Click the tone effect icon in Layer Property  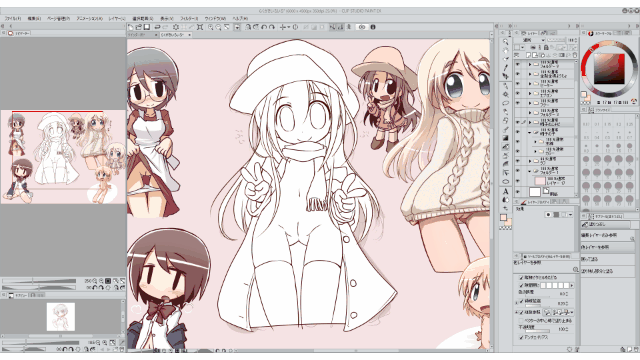click(x=556, y=215)
